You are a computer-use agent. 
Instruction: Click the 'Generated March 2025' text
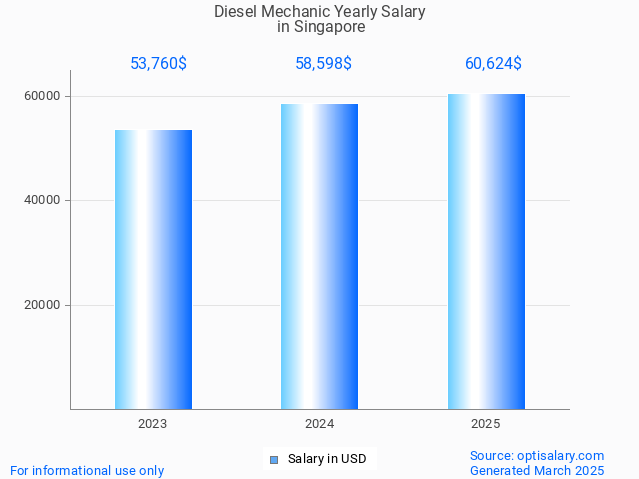point(537,470)
